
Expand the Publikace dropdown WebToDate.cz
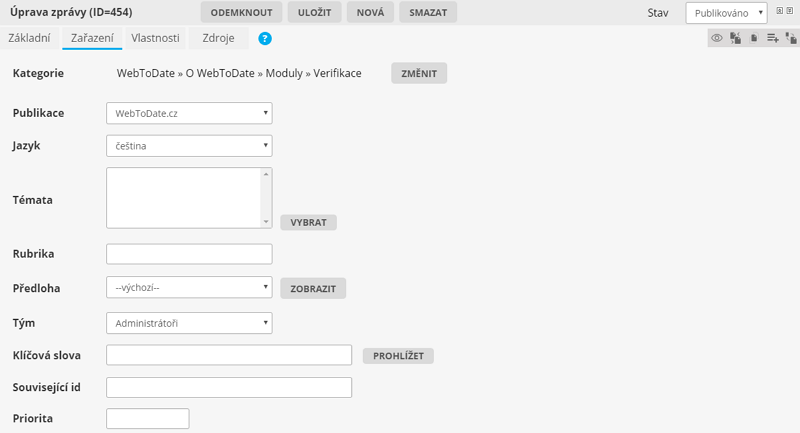pyautogui.click(x=189, y=113)
